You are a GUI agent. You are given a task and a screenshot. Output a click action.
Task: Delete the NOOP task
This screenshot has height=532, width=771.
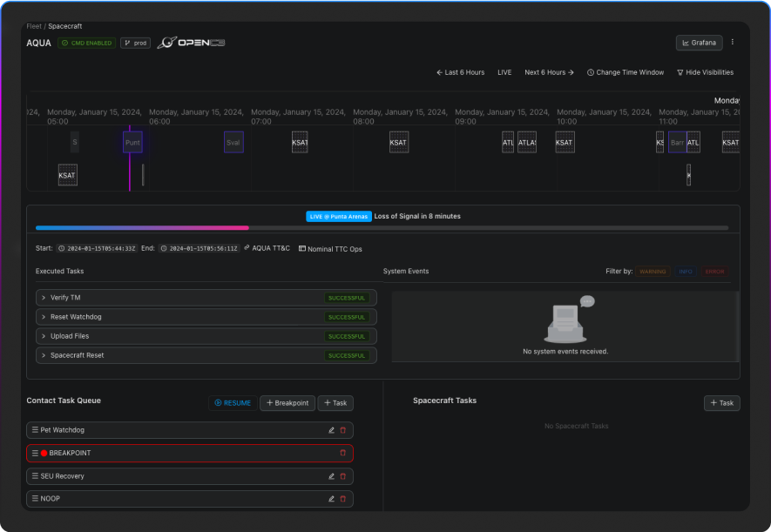pos(342,499)
